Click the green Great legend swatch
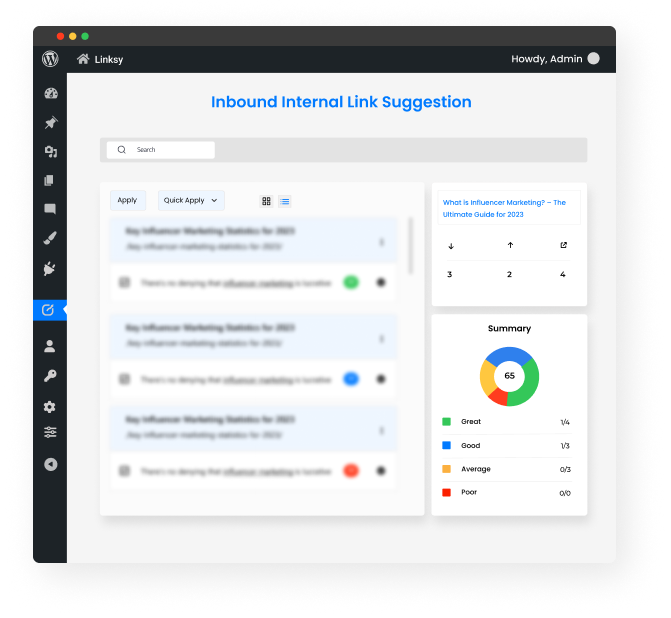Screen dimensions: 671x618 click(x=446, y=422)
